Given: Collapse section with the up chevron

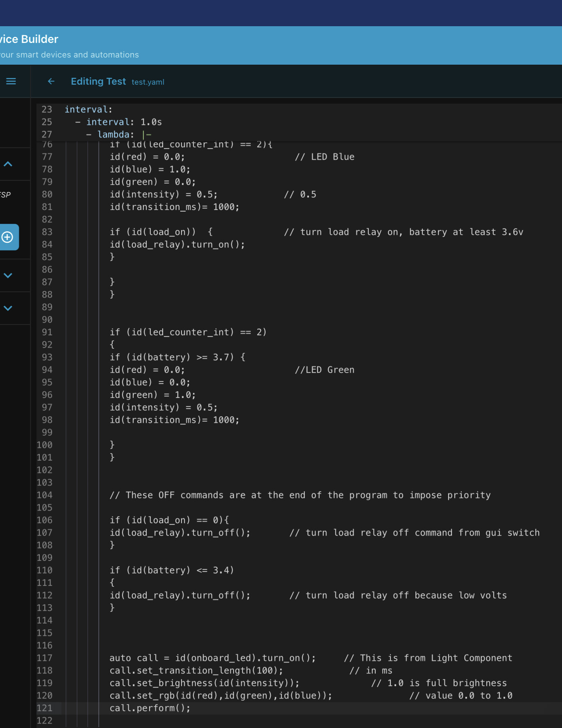Looking at the screenshot, I should (8, 164).
